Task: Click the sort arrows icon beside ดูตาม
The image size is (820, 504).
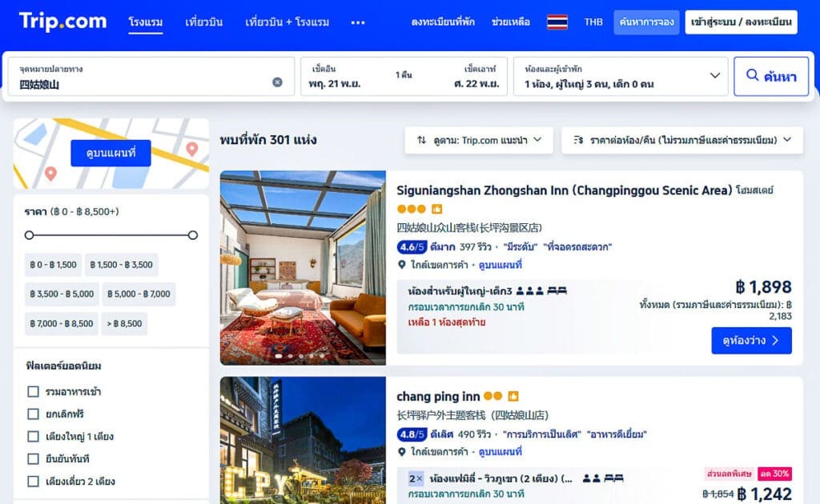Action: click(x=421, y=140)
